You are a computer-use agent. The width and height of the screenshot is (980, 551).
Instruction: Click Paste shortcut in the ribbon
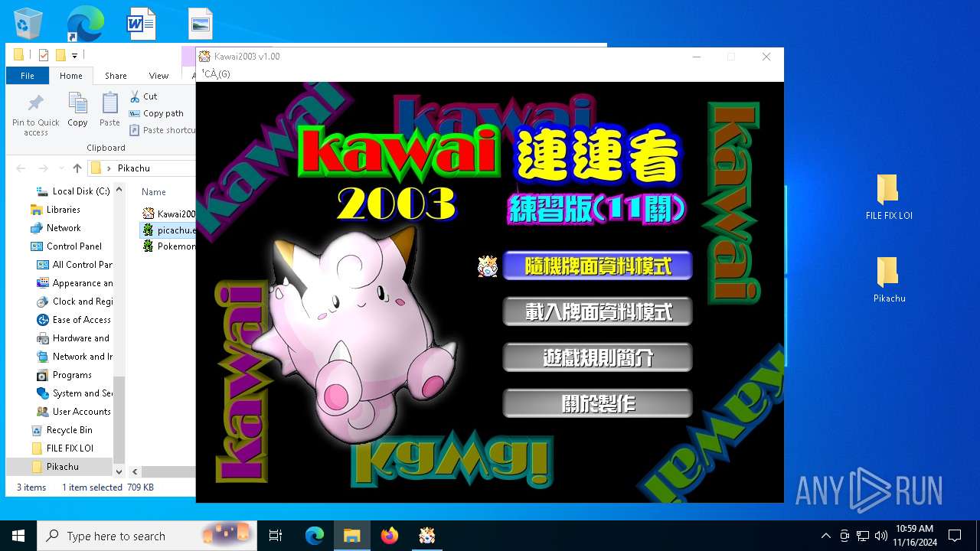[x=162, y=130]
